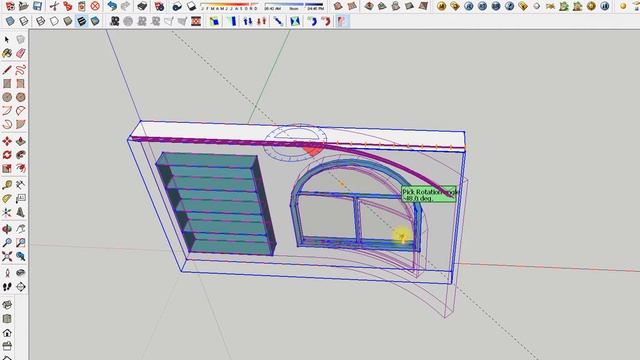This screenshot has width=640, height=360.
Task: Select the Paint Bucket tool
Action: click(7, 53)
